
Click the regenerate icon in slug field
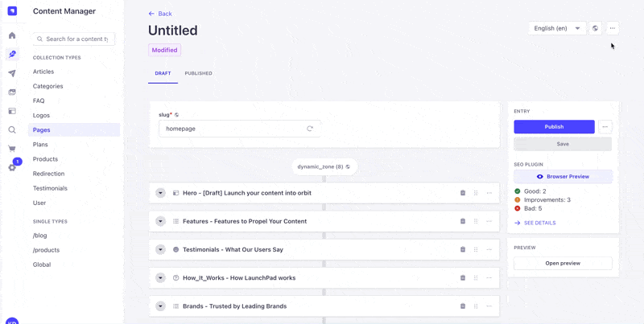(x=310, y=129)
